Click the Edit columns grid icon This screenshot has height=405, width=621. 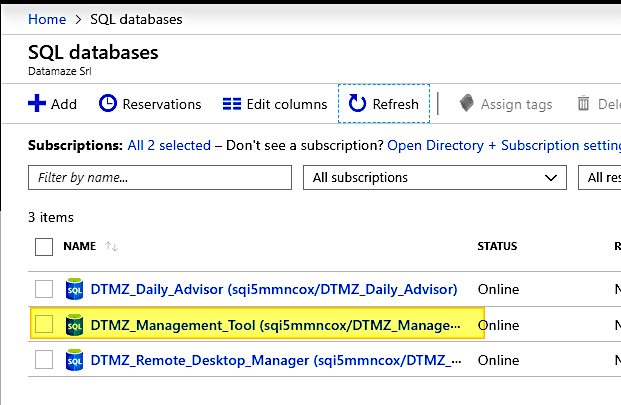click(x=232, y=104)
